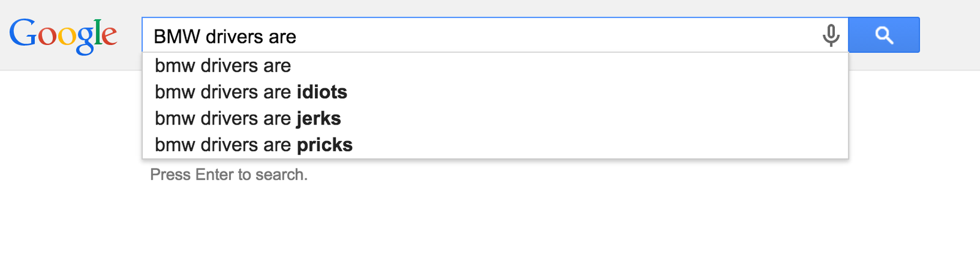
Task: Click the word 'BMW' in the search box
Action: coord(177,37)
